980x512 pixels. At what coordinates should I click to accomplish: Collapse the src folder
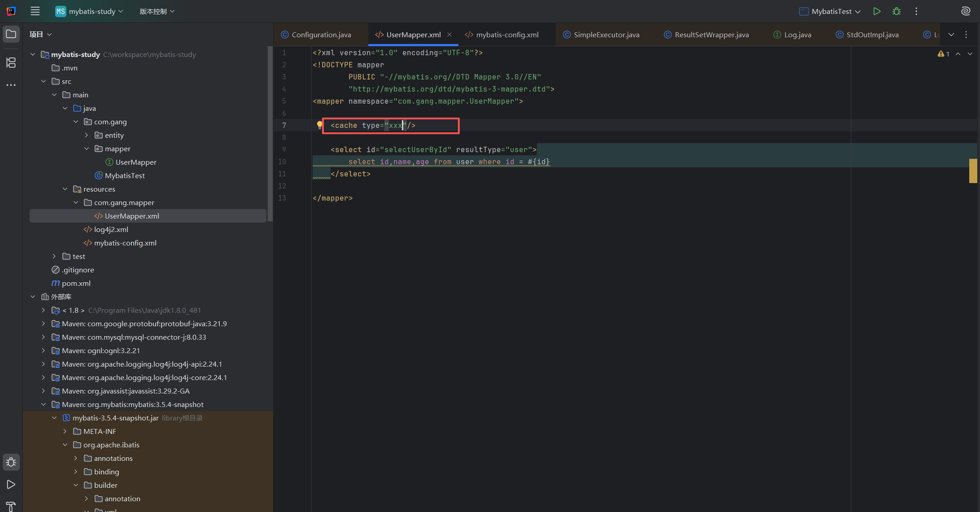tap(44, 81)
